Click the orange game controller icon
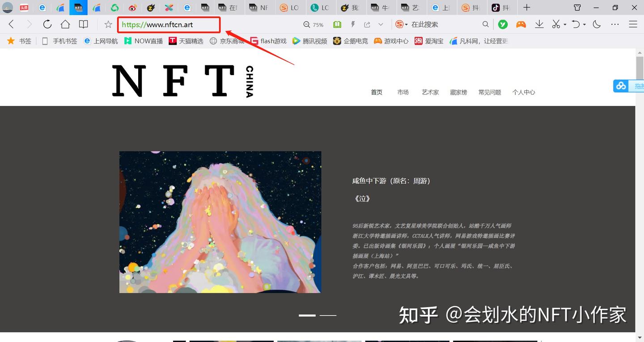 pos(521,24)
